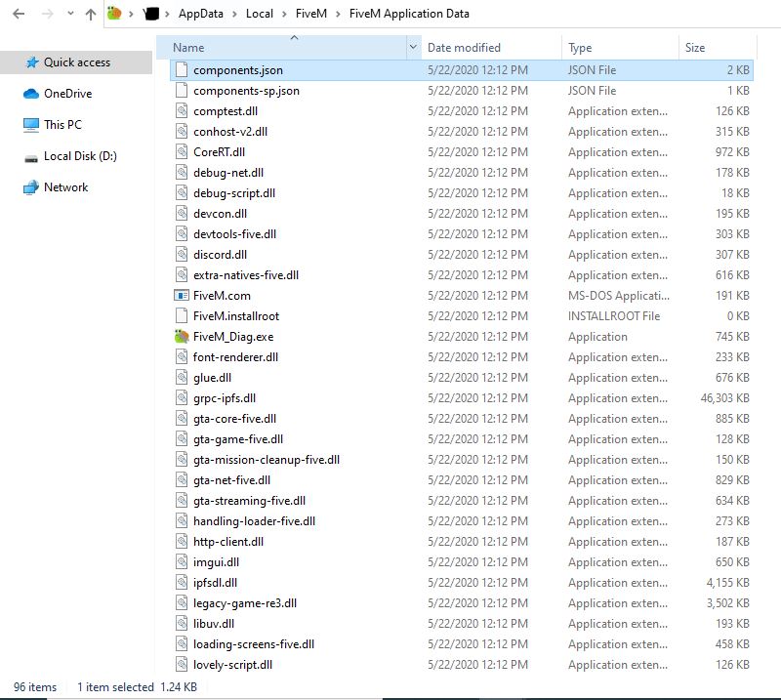This screenshot has height=700, width=781.
Task: Click the gta-core-five.dll file icon
Action: [x=182, y=419]
